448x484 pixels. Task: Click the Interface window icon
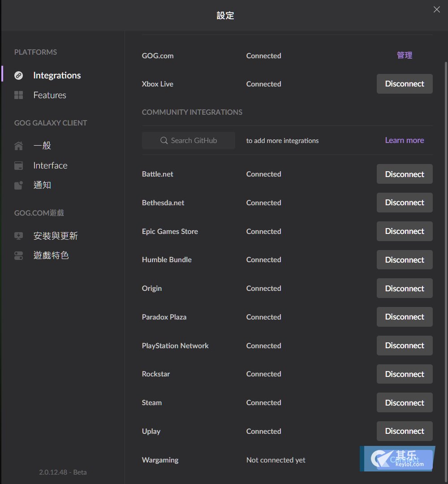tap(18, 165)
